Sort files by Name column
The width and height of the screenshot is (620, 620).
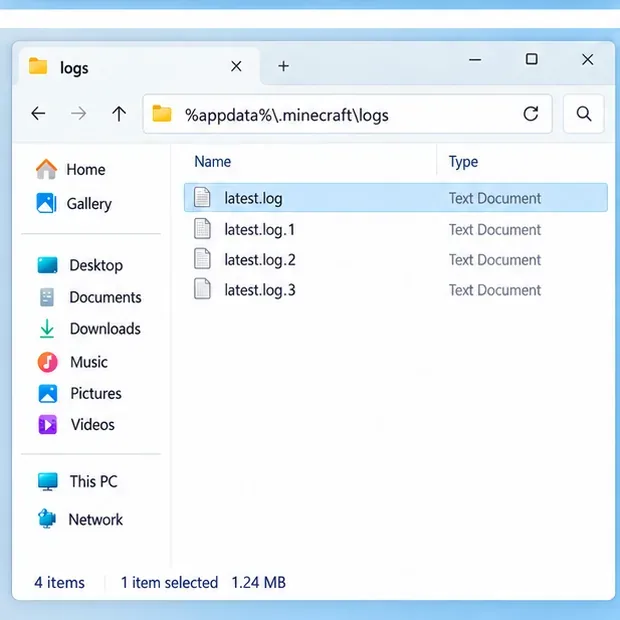[x=213, y=162]
